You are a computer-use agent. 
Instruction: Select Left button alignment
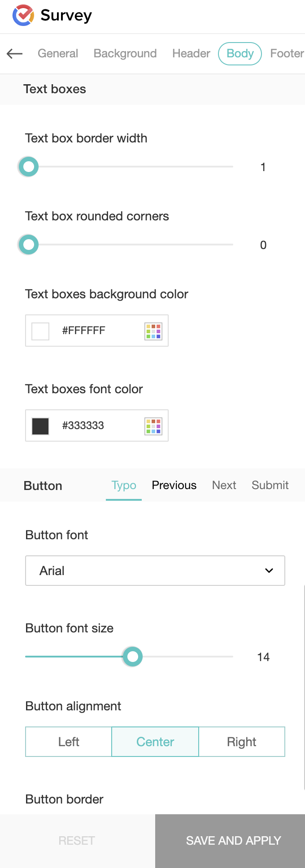coord(69,742)
